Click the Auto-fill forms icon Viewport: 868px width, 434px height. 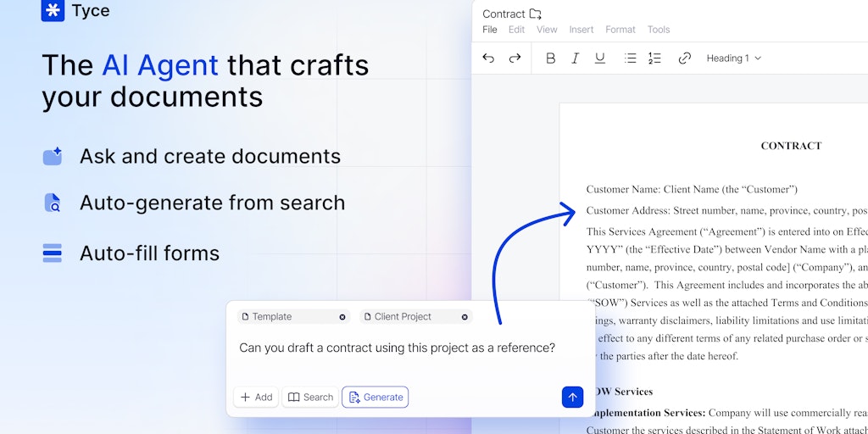tap(53, 253)
